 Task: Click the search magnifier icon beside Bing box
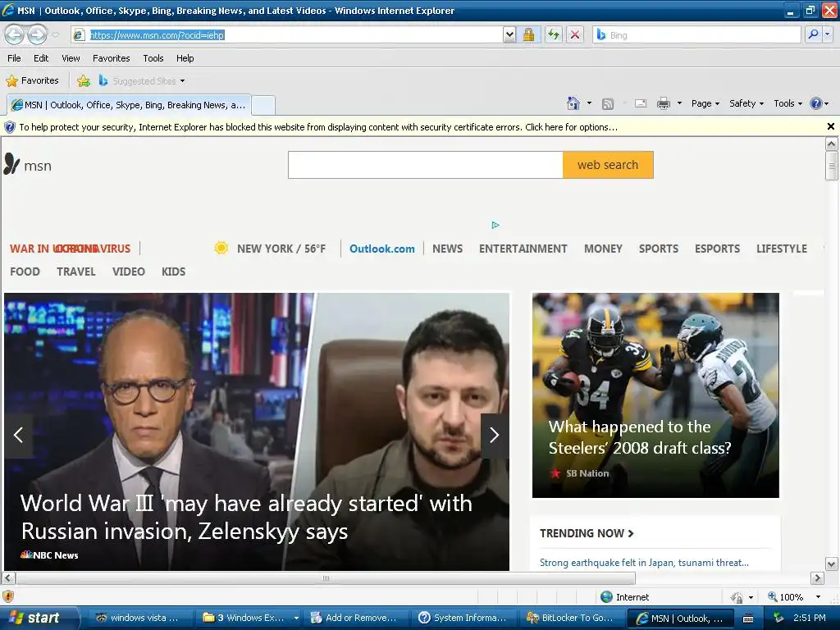pyautogui.click(x=813, y=34)
